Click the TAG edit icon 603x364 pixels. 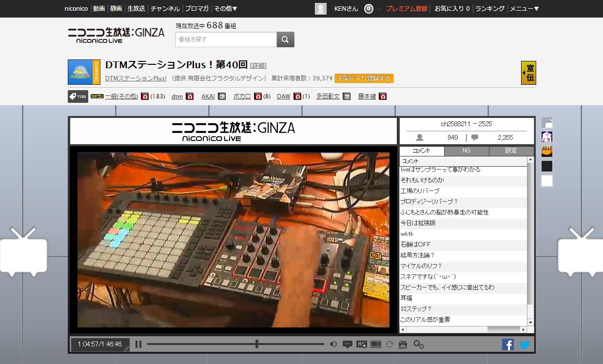click(x=78, y=96)
